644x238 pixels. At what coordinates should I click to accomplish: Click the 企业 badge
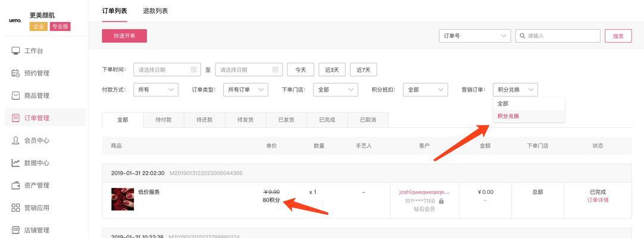coord(38,27)
